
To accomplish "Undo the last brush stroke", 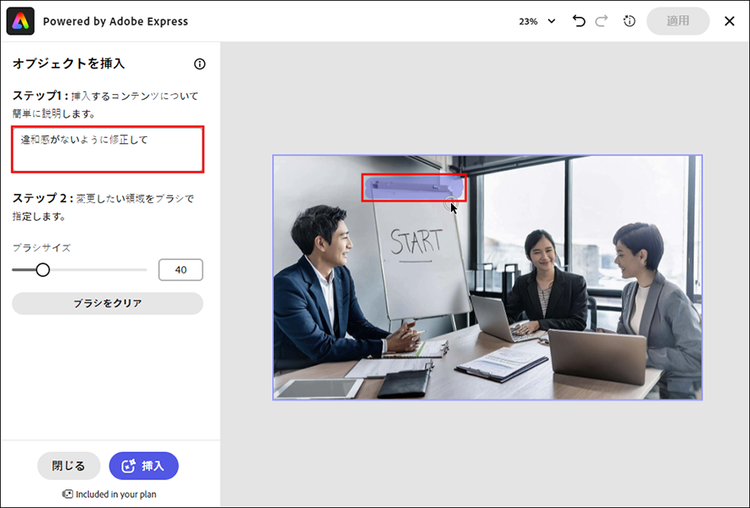I will (579, 21).
